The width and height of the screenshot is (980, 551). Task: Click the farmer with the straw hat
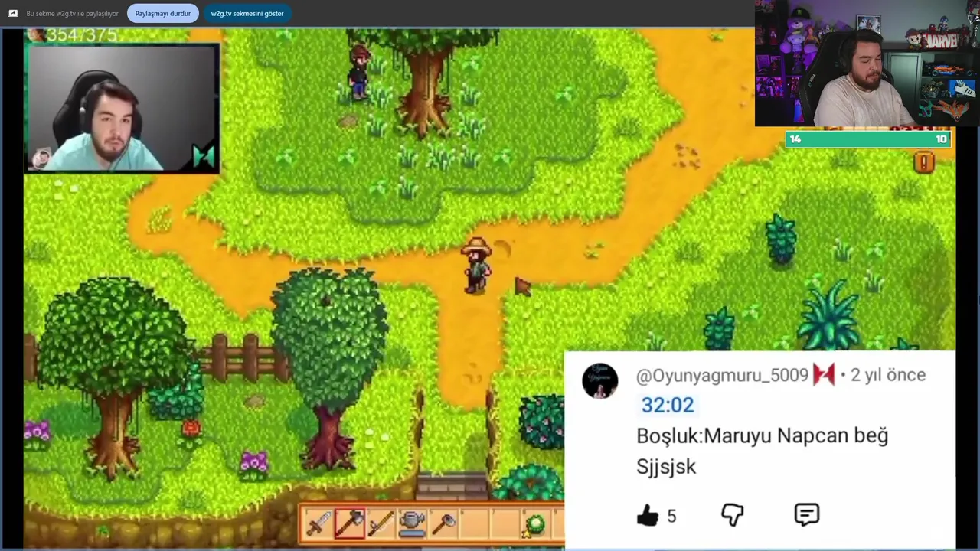tap(476, 265)
